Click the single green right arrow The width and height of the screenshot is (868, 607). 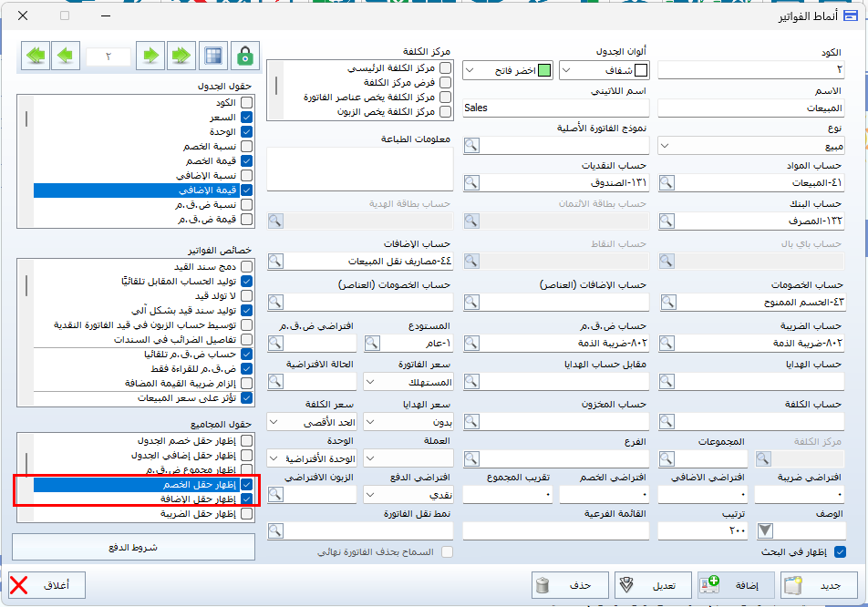click(x=150, y=56)
